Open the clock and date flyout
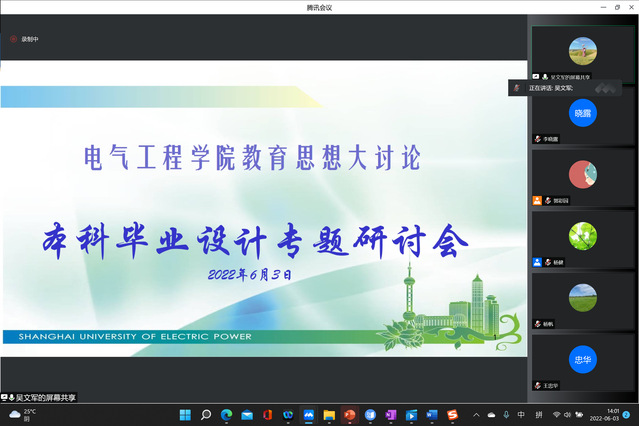This screenshot has height=426, width=639. [603, 414]
